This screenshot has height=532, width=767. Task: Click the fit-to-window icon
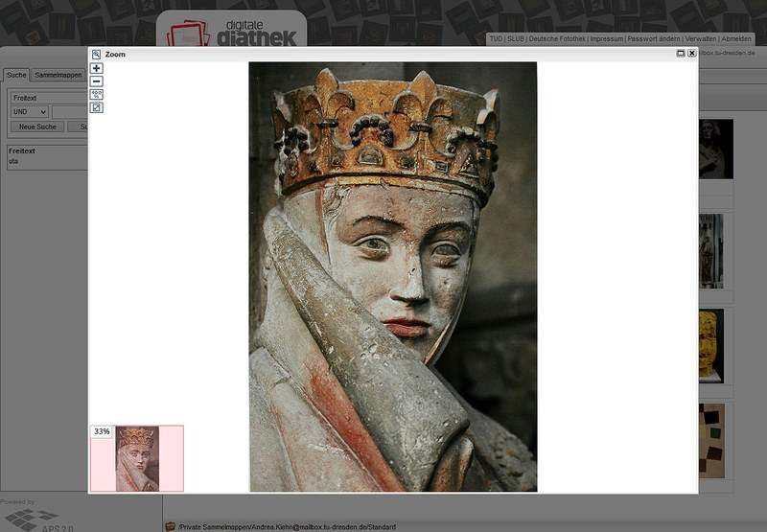[97, 107]
